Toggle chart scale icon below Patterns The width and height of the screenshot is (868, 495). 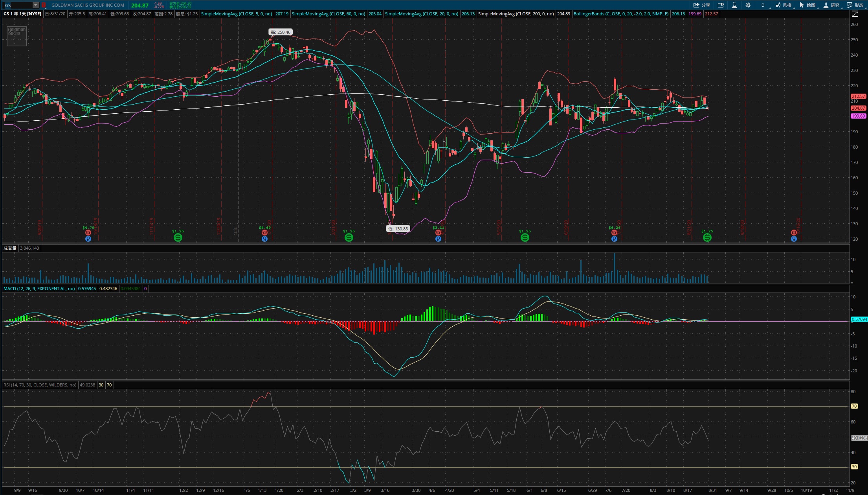(x=855, y=14)
